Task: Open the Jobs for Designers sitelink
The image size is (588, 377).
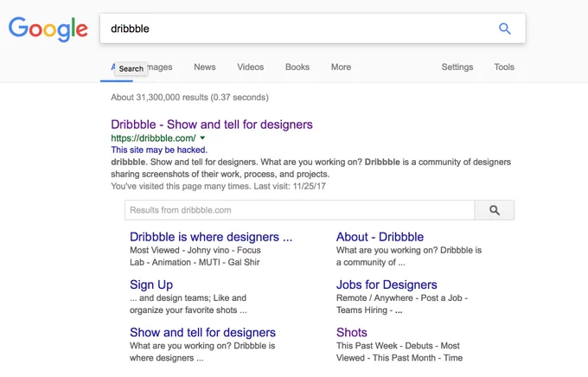Action: point(387,285)
